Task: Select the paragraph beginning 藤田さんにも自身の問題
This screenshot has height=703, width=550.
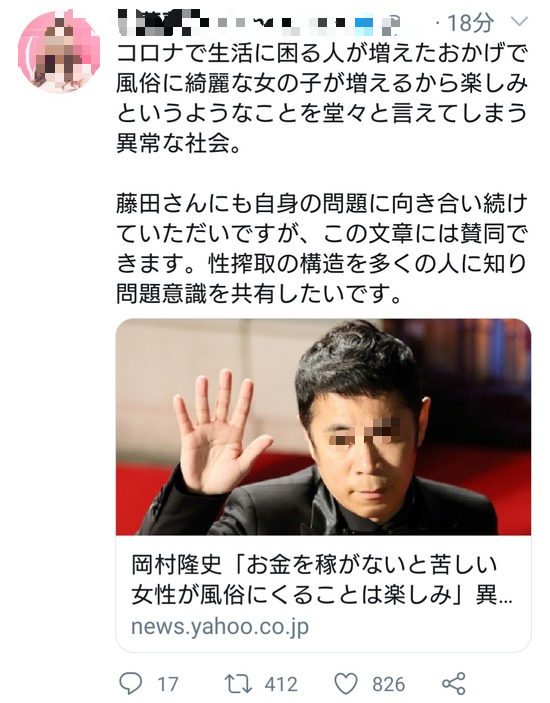Action: (322, 249)
